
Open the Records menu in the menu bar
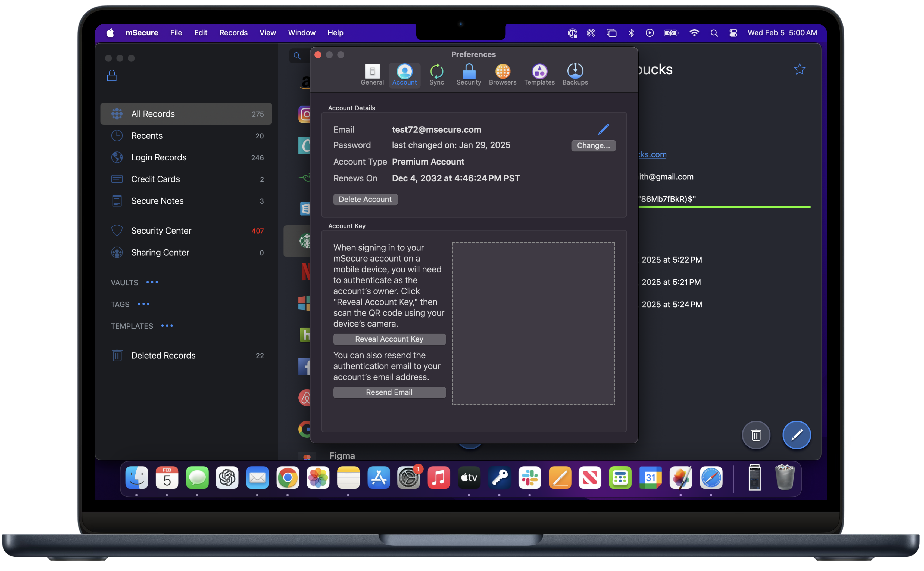[233, 33]
